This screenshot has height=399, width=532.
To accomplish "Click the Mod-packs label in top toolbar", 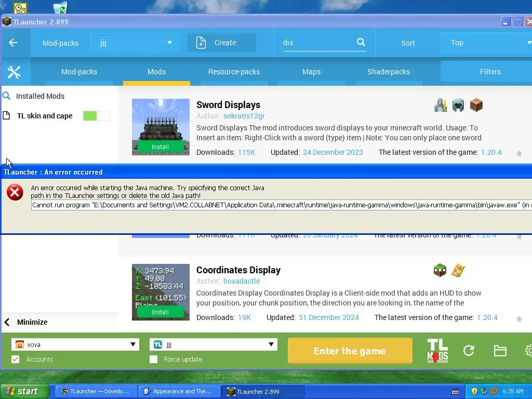I will pos(60,43).
